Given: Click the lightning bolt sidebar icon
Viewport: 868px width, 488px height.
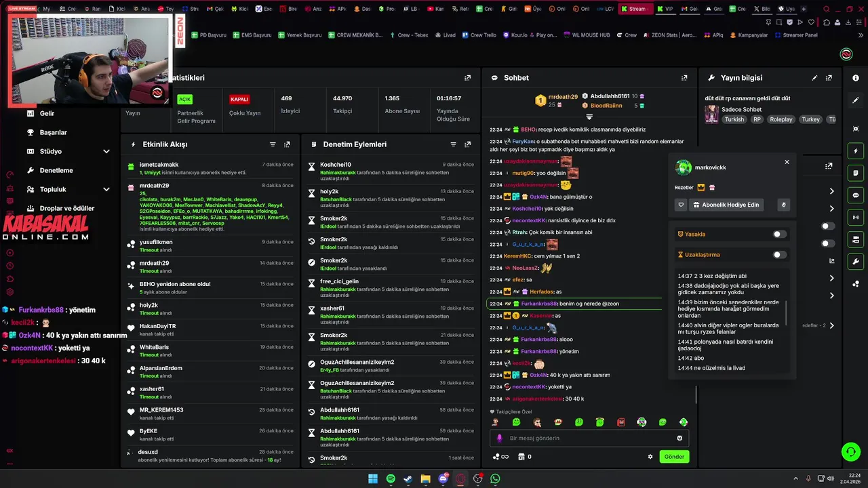Looking at the screenshot, I should point(856,151).
